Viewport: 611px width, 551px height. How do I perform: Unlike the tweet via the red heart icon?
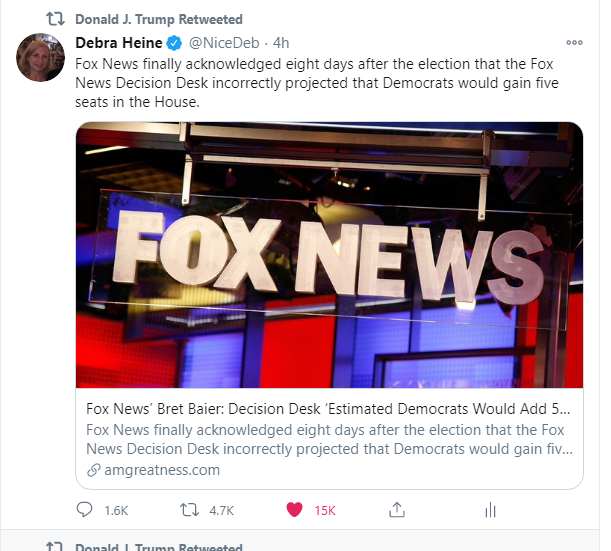[x=294, y=510]
